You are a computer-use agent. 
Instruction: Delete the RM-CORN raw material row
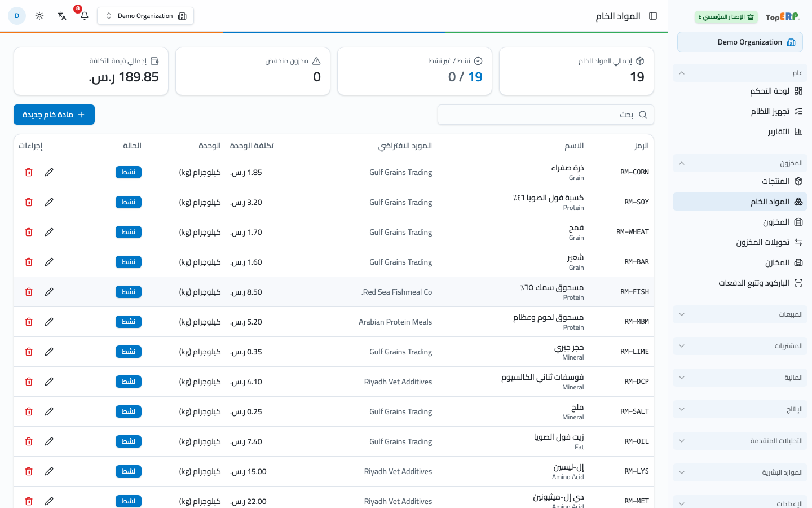tap(29, 172)
